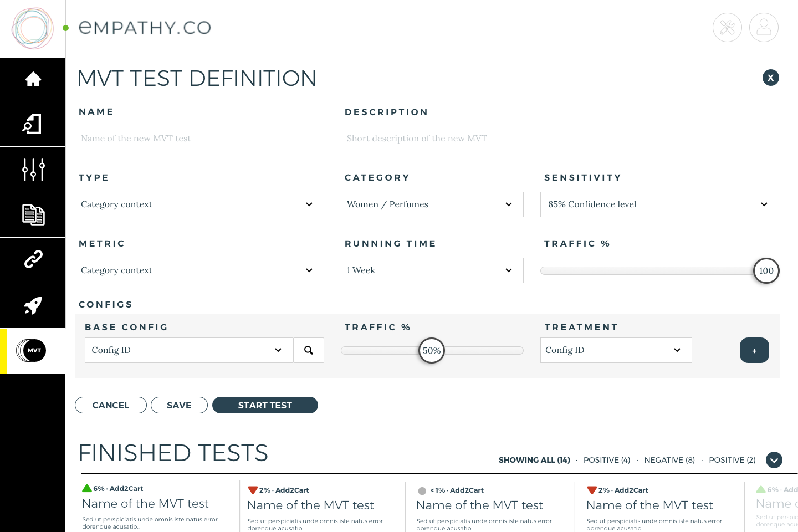
Task: Open the Home icon in sidebar
Action: click(x=33, y=79)
